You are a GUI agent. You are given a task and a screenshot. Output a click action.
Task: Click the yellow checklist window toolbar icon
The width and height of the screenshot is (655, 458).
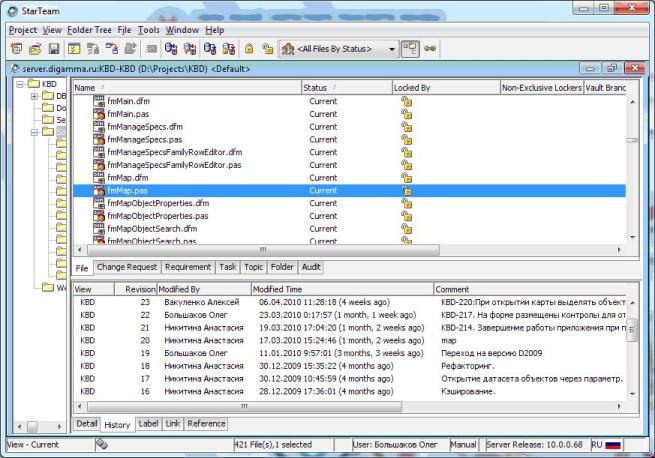pos(74,49)
